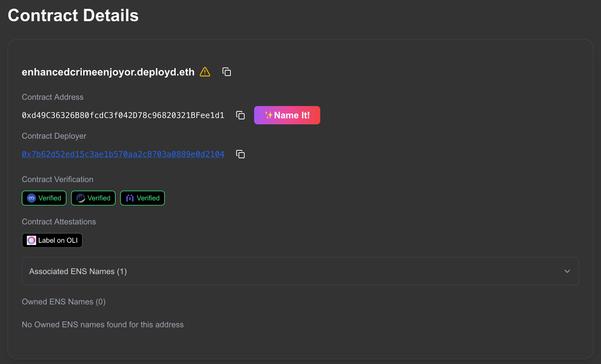Viewport: 601px width, 364px height.
Task: Click the Contract Attestations label
Action: [59, 222]
